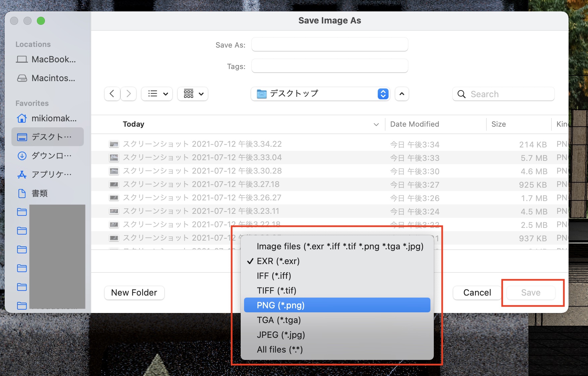This screenshot has height=376, width=588.
Task: Click the Save As text field
Action: pyautogui.click(x=330, y=45)
